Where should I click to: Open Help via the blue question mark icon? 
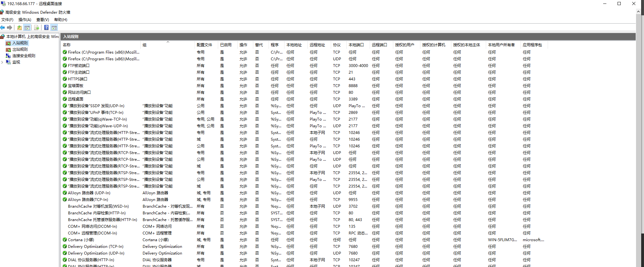coord(46,28)
